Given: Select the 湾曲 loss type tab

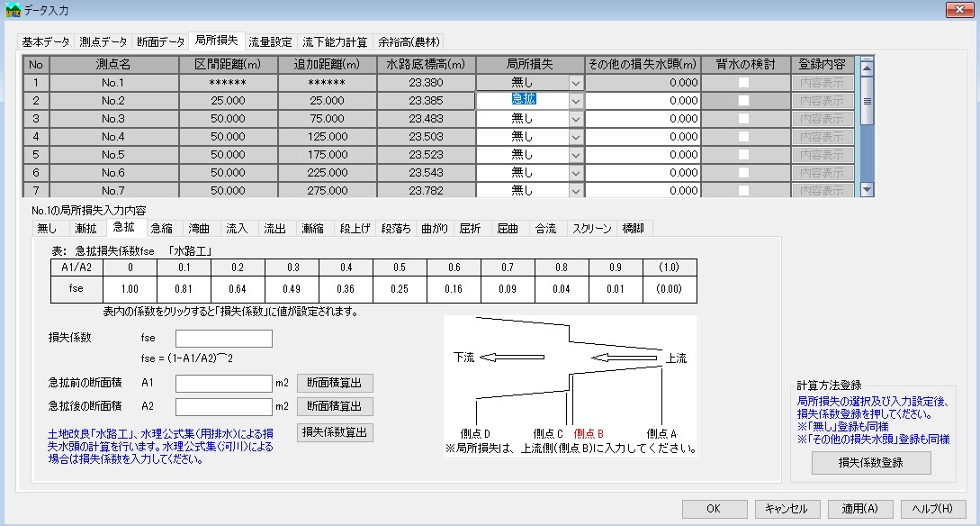Looking at the screenshot, I should [x=199, y=228].
